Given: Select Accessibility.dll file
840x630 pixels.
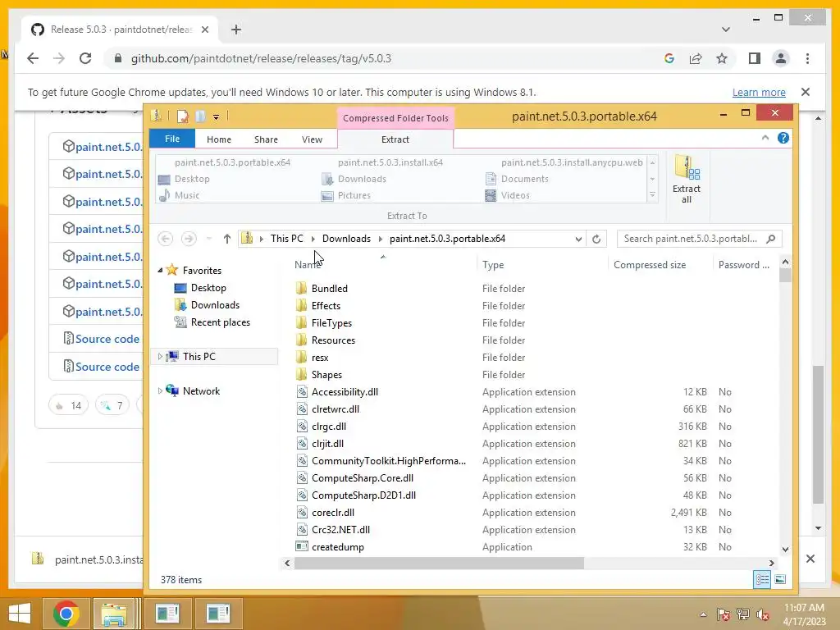Looking at the screenshot, I should click(x=345, y=391).
